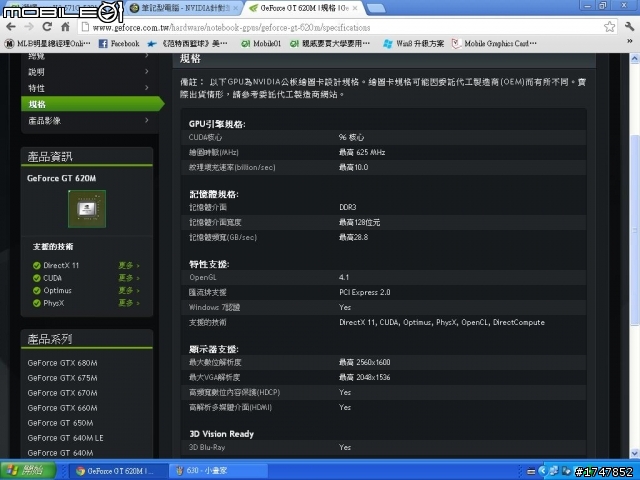The height and width of the screenshot is (480, 640).
Task: Go to browser Home icon
Action: click(x=65, y=27)
